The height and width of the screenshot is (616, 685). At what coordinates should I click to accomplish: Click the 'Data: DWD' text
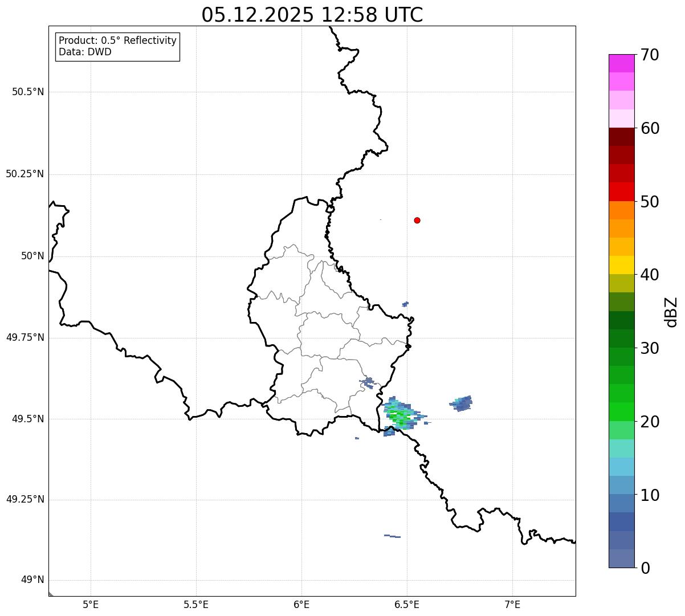[x=85, y=52]
